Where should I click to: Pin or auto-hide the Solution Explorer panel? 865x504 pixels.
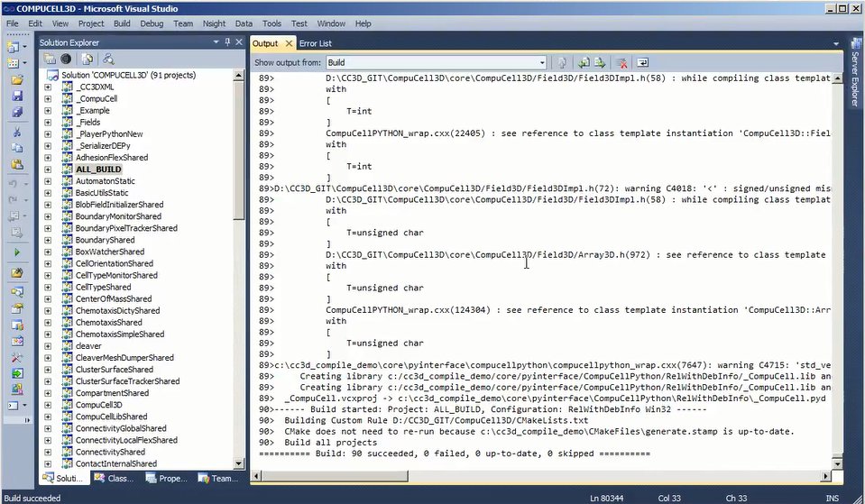coord(227,42)
